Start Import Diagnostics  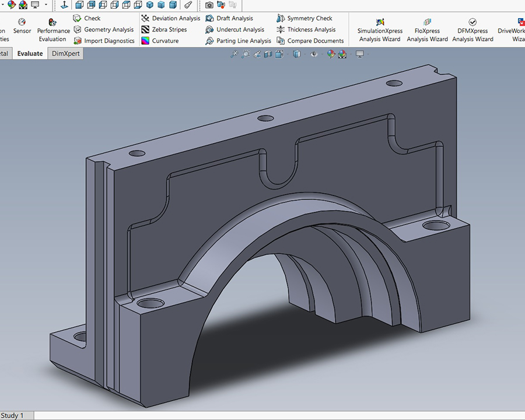tap(104, 41)
